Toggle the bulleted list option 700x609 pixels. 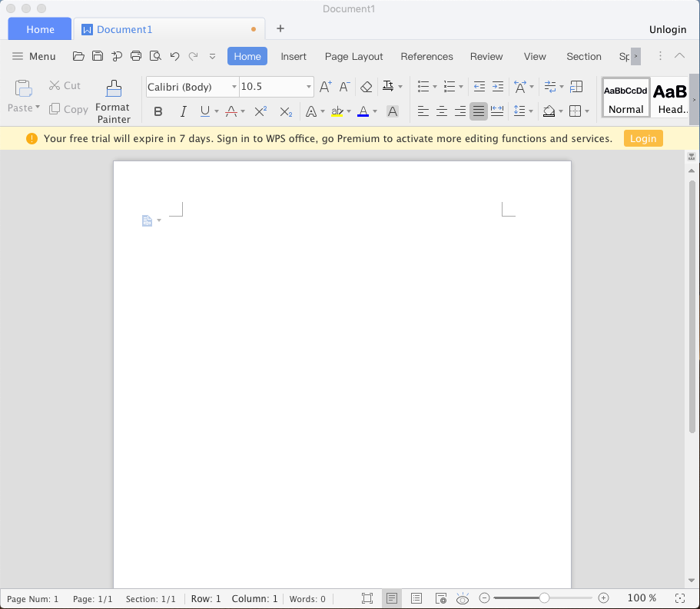click(423, 87)
